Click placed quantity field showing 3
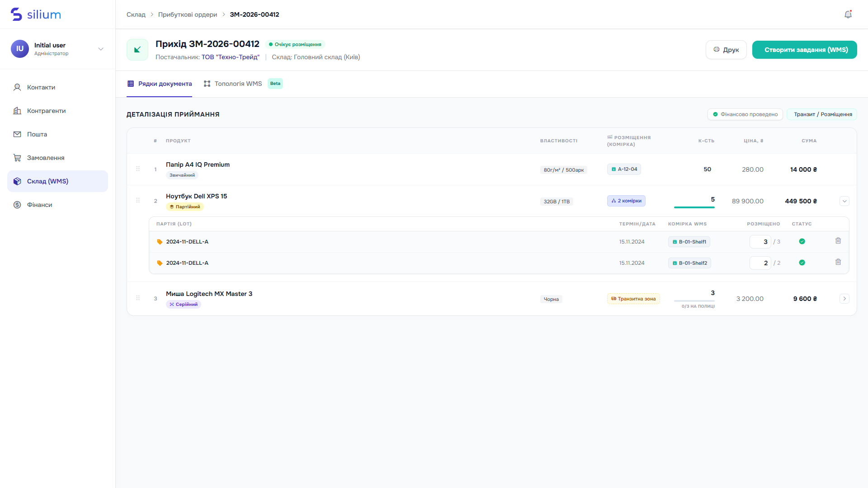Viewport: 868px width, 488px height. [x=760, y=242]
